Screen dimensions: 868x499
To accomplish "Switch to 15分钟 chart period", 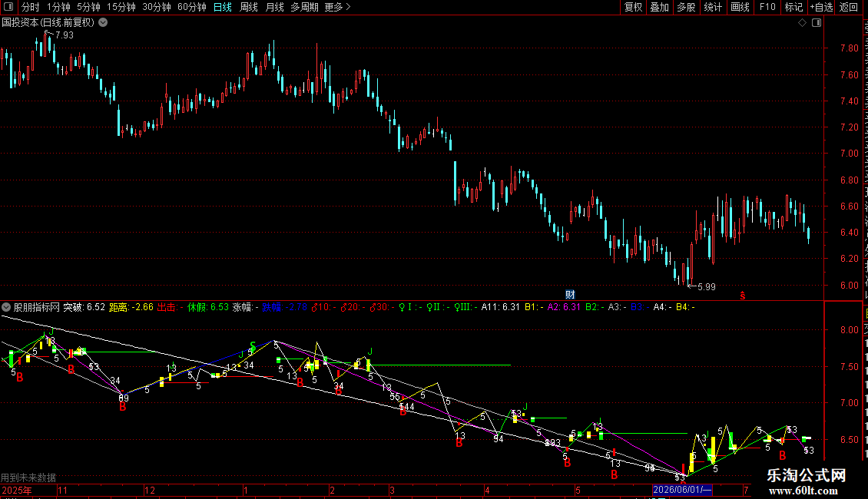I will 121,7.
